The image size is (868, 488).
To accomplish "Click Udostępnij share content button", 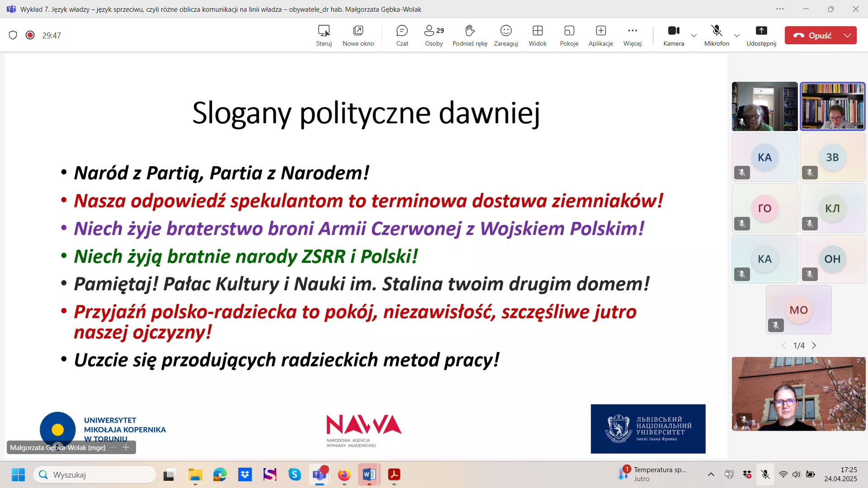I will click(761, 35).
